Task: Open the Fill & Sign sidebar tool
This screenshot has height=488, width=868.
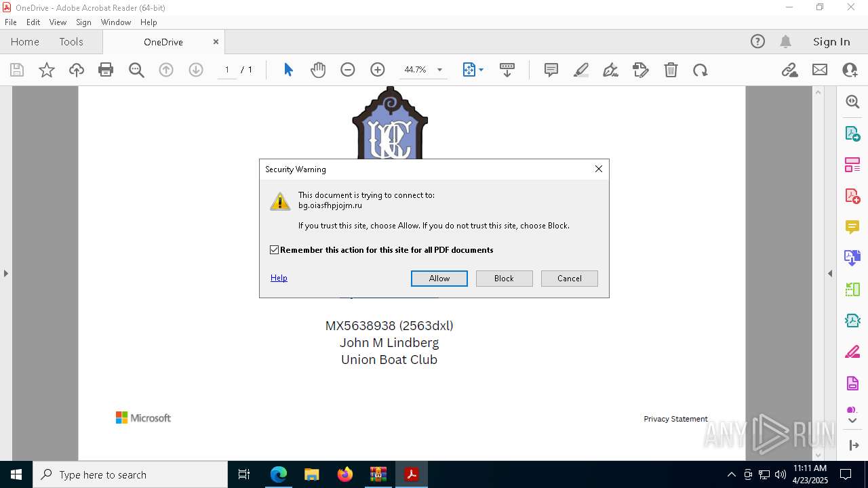Action: pyautogui.click(x=852, y=352)
